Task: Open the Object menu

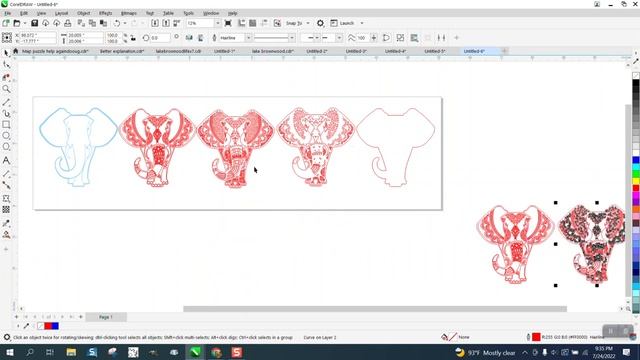Action: click(83, 13)
